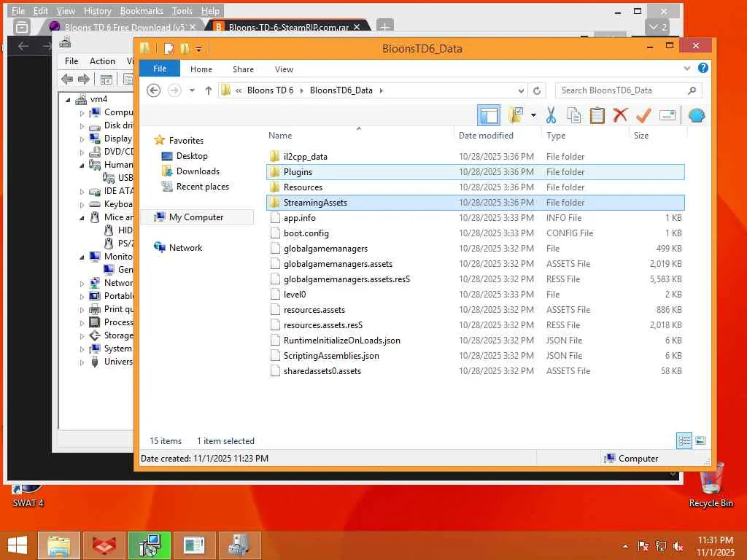Sort by Date modified column header
Image resolution: width=747 pixels, height=560 pixels.
tap(486, 136)
